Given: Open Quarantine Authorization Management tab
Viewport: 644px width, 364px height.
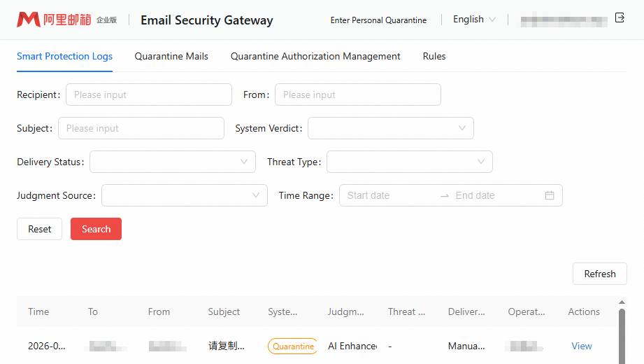Looking at the screenshot, I should 315,56.
